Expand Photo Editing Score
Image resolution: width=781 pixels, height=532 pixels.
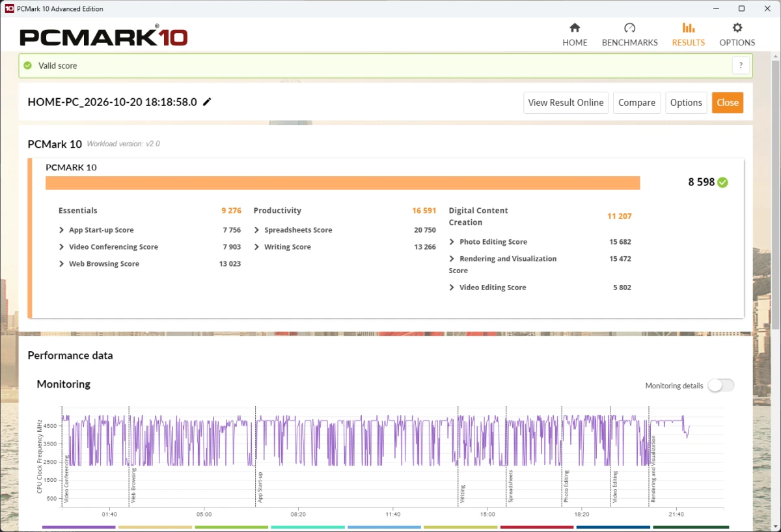pos(452,242)
